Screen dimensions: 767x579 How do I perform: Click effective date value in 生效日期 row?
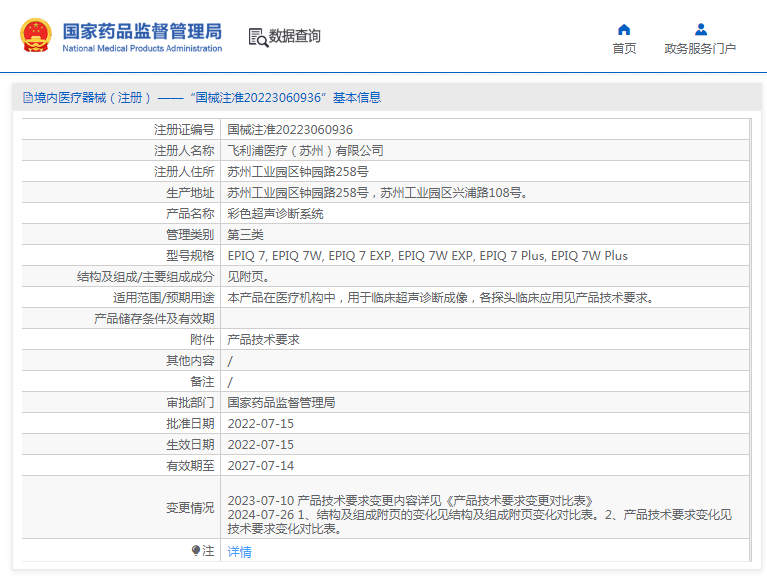tap(261, 445)
